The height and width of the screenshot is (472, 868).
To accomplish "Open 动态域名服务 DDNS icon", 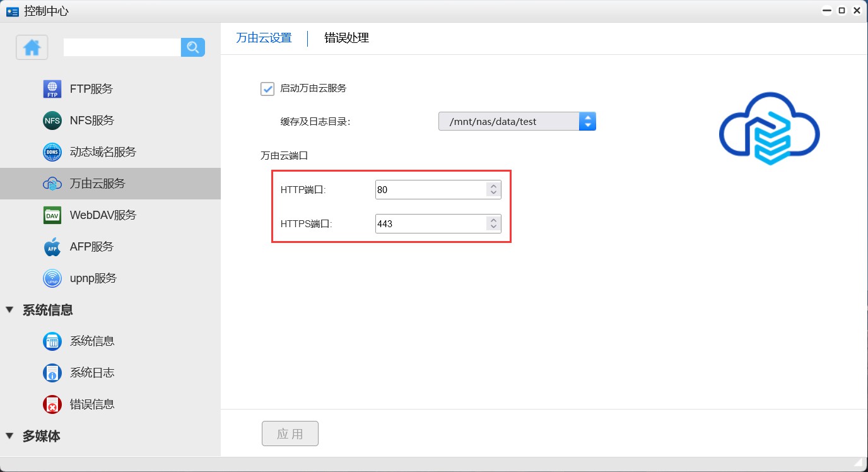I will pos(52,152).
